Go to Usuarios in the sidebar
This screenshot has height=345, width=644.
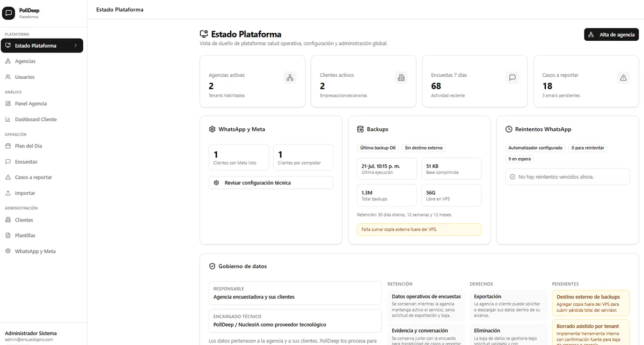point(42,77)
